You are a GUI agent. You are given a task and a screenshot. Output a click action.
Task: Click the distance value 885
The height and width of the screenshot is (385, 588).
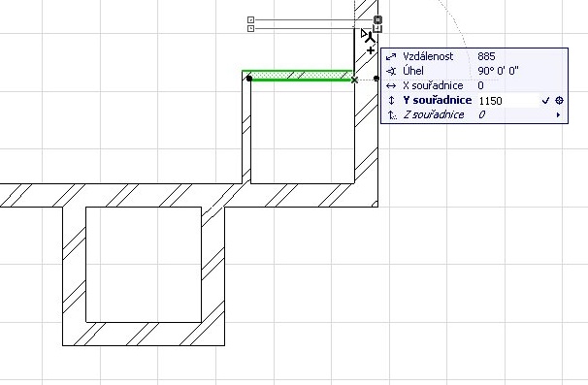pyautogui.click(x=486, y=56)
